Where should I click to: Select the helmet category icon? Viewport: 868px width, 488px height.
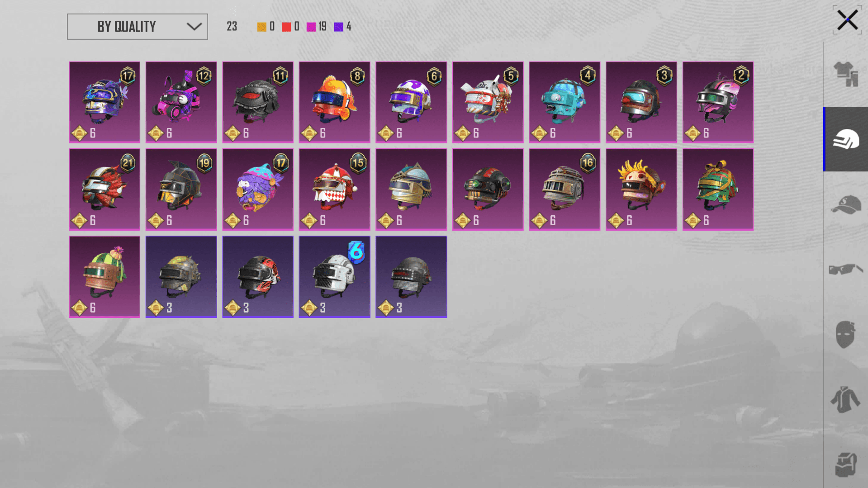coord(846,139)
